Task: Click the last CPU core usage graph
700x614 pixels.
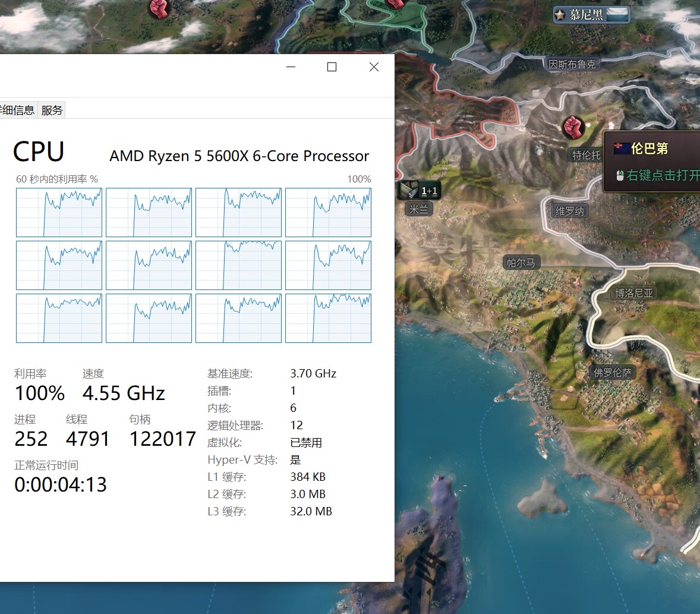Action: pos(328,318)
